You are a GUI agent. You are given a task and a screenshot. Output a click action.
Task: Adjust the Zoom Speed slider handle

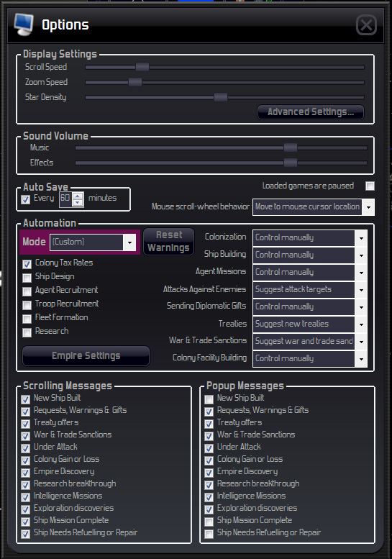pos(135,82)
